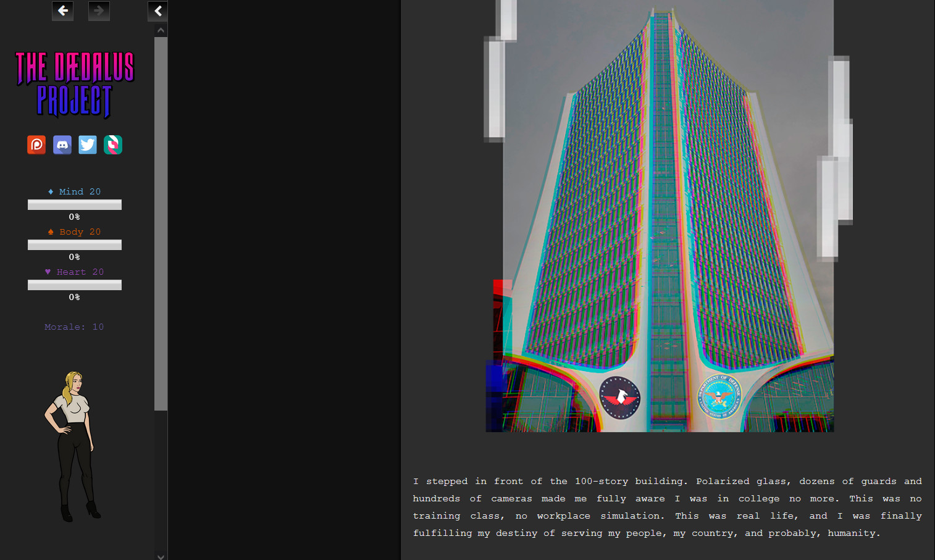Go back with the left arrow button

[x=62, y=10]
